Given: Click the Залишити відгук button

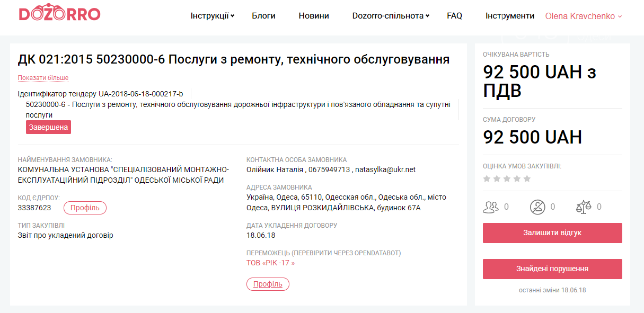Looking at the screenshot, I should click(552, 233).
